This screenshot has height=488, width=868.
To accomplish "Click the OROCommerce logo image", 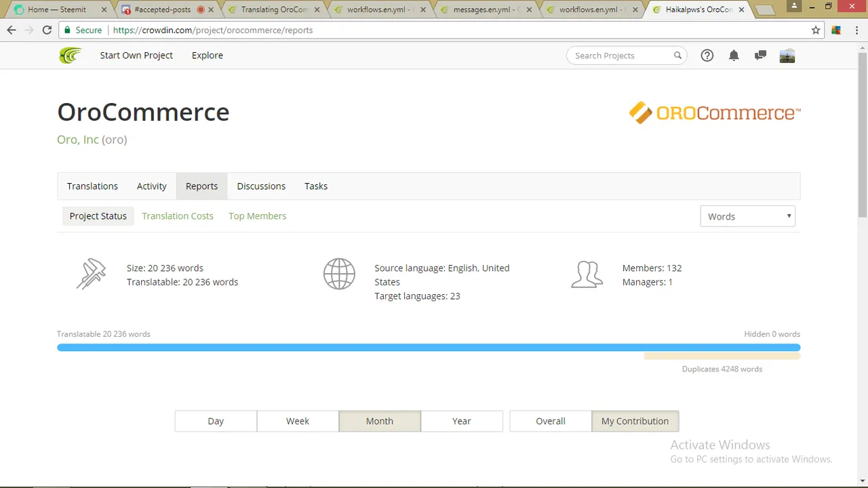I will pyautogui.click(x=715, y=113).
